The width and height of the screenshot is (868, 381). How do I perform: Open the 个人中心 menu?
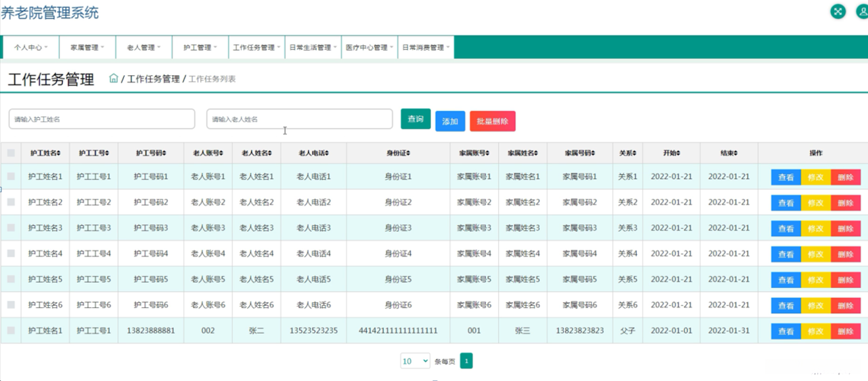pos(31,47)
